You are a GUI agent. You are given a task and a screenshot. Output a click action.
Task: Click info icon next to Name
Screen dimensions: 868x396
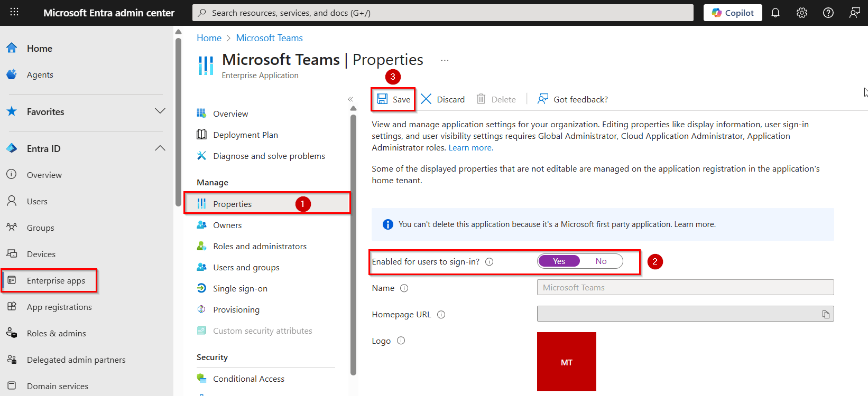click(x=404, y=288)
